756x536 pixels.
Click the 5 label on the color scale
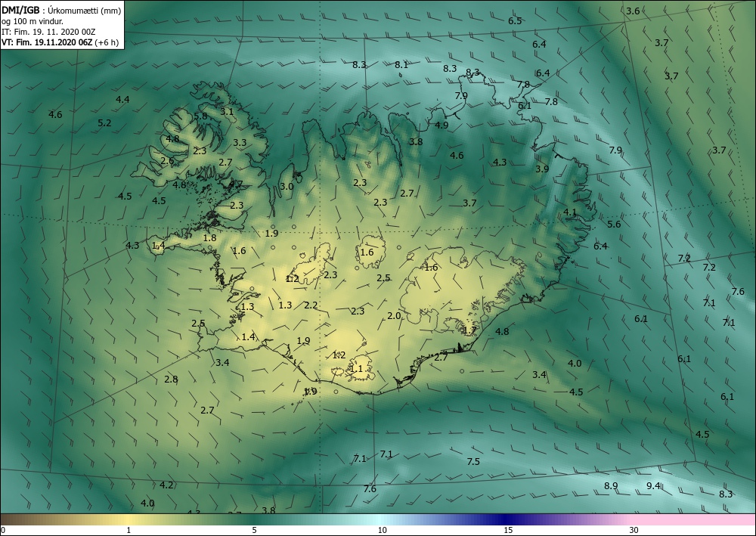click(x=254, y=531)
